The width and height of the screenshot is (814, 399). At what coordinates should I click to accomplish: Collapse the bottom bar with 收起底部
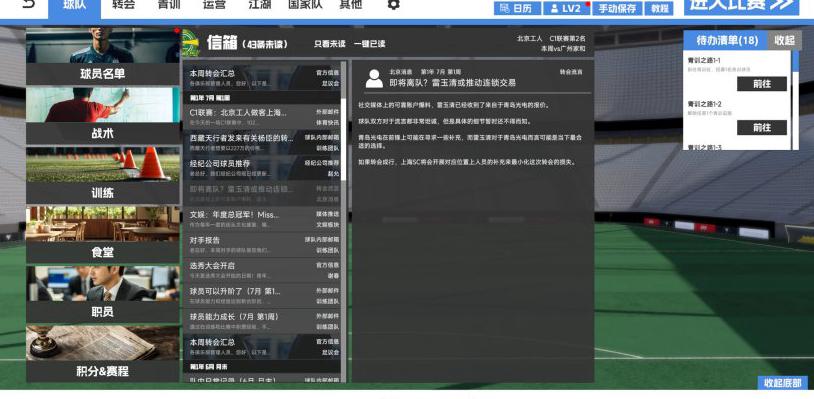click(782, 383)
